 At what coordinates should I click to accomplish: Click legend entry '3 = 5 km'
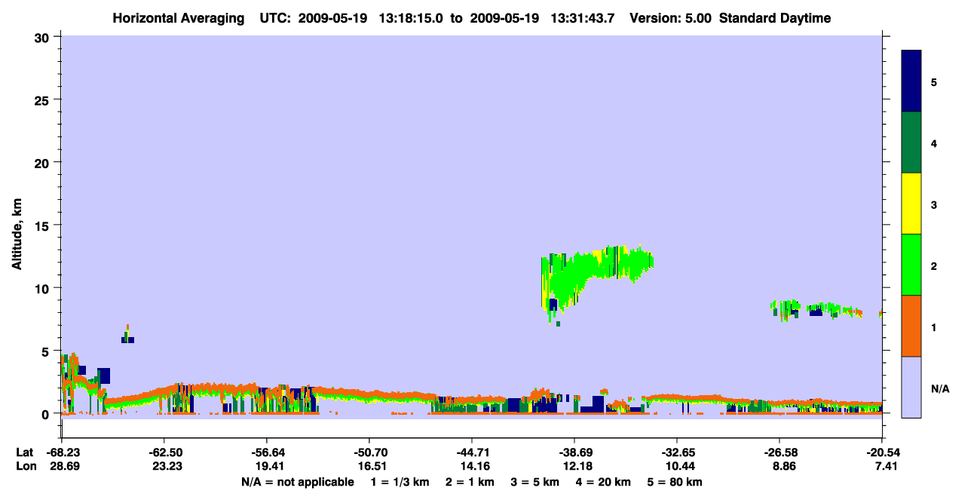534,482
